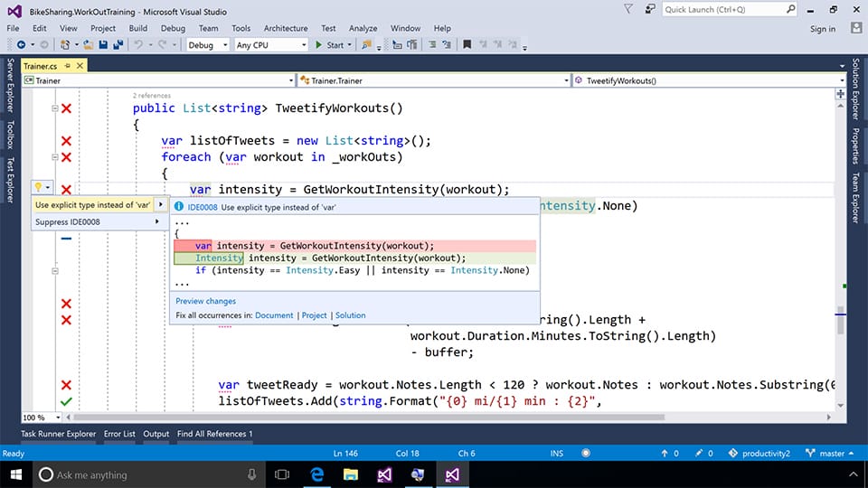
Task: Click the unpublished commits up-arrow in status bar
Action: (665, 453)
